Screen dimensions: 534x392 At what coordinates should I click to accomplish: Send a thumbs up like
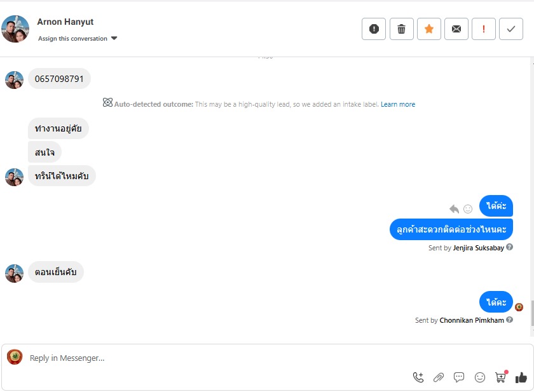coord(521,377)
